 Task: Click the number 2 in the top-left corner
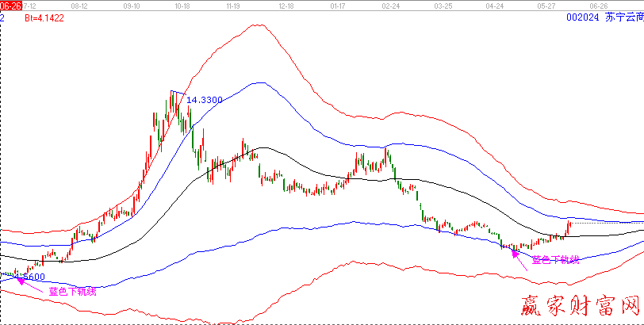click(2, 16)
